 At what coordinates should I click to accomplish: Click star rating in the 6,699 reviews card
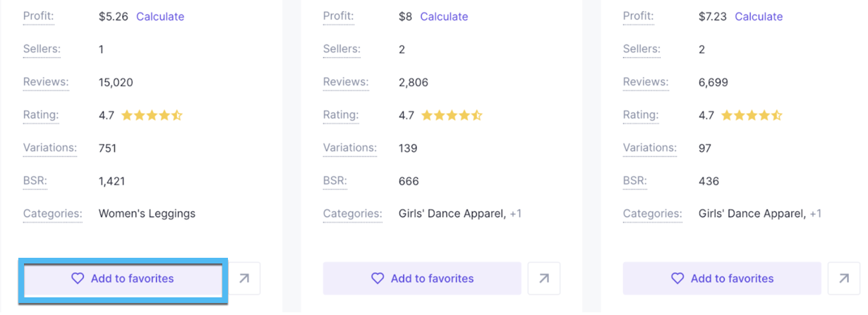click(752, 115)
